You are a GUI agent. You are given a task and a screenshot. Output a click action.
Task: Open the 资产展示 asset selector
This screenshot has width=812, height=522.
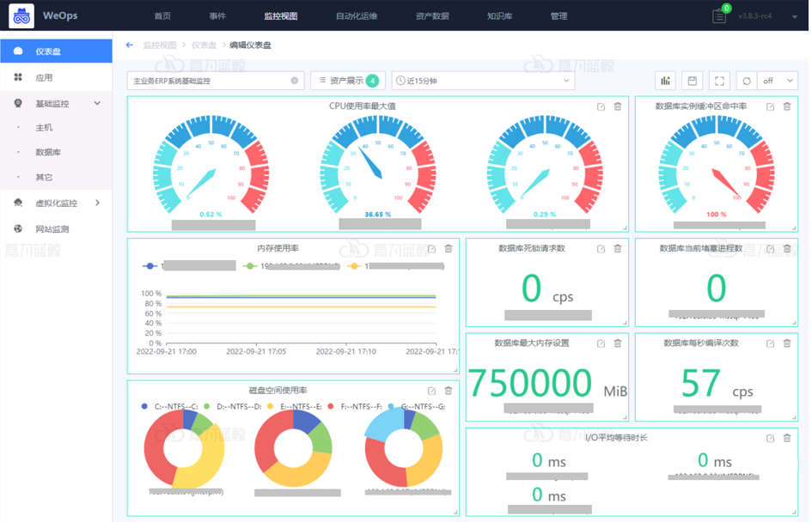point(348,81)
